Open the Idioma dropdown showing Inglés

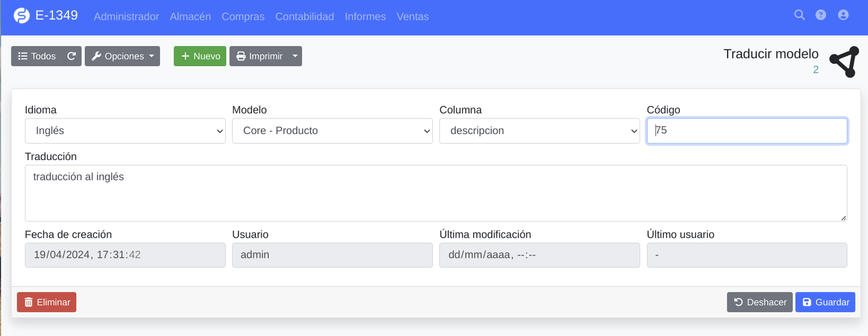point(125,131)
